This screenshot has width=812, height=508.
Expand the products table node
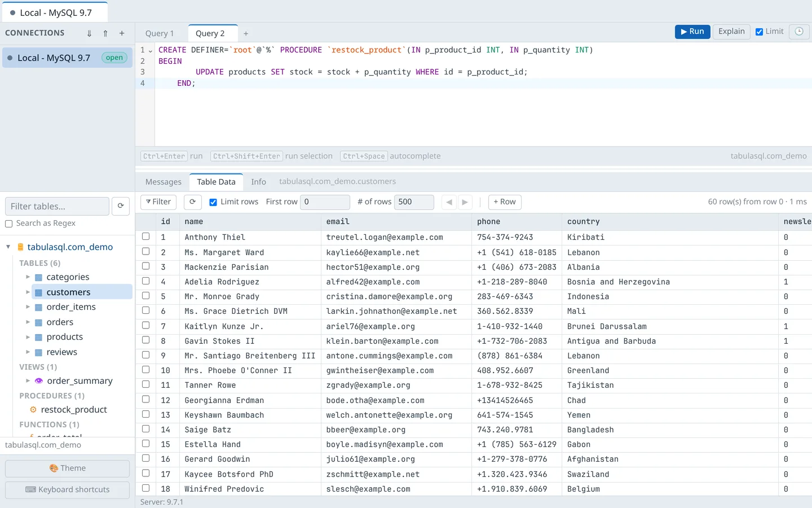click(28, 337)
